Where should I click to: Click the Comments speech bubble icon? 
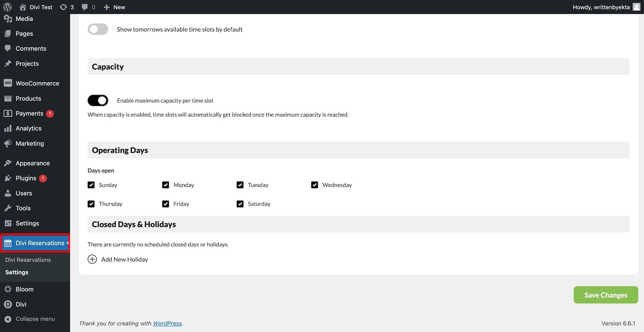8,48
